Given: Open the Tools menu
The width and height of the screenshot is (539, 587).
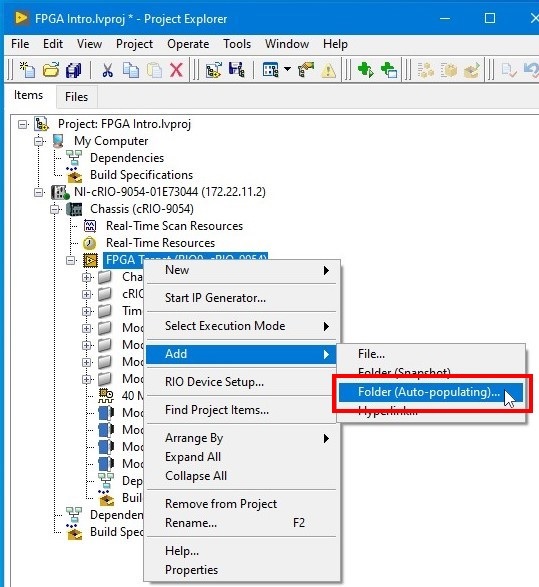Looking at the screenshot, I should point(237,44).
